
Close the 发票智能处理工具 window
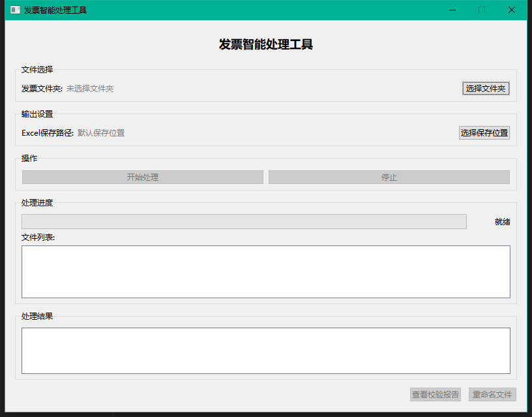click(512, 10)
